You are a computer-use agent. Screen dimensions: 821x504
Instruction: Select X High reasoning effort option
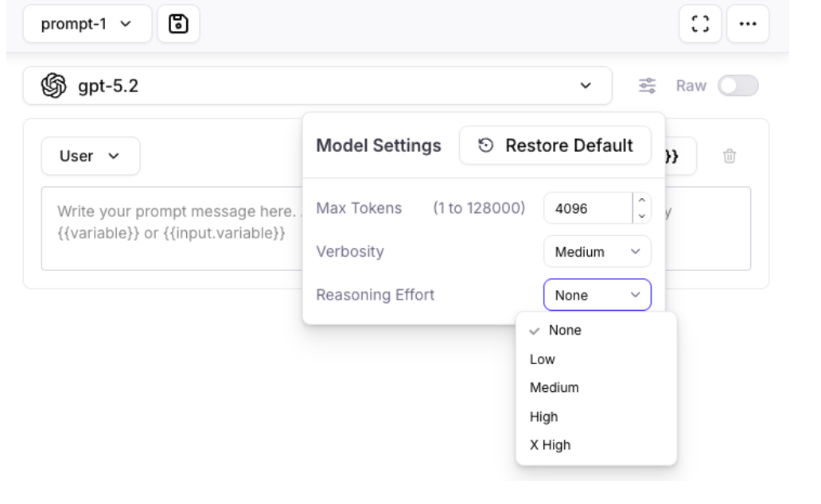point(551,445)
